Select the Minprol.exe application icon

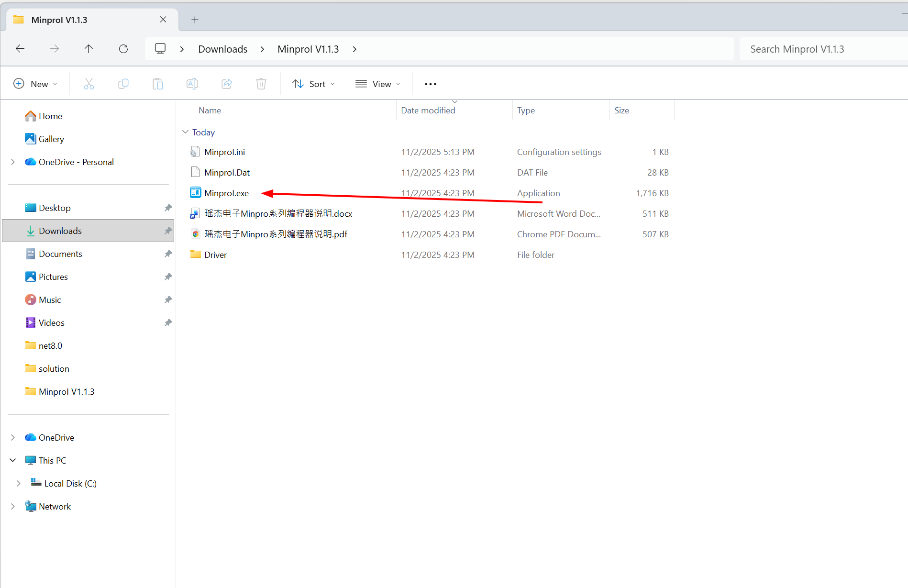pos(195,193)
